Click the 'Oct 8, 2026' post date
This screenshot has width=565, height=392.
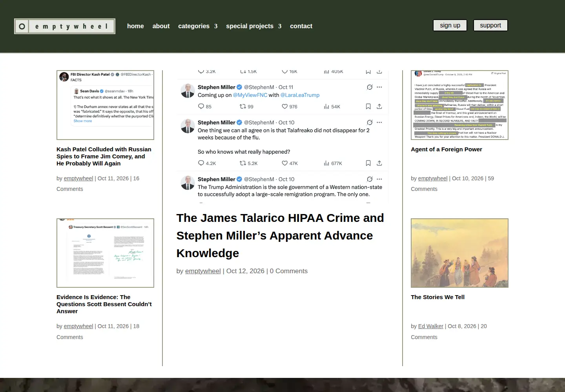click(x=462, y=326)
